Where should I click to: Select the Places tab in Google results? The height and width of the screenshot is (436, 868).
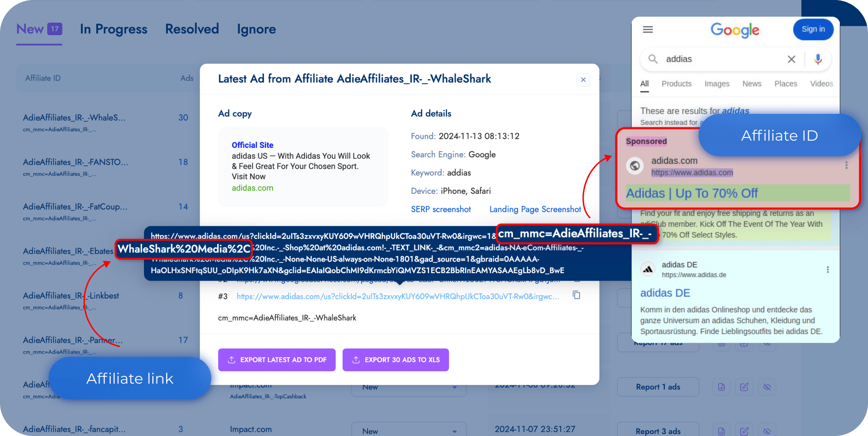[x=786, y=84]
